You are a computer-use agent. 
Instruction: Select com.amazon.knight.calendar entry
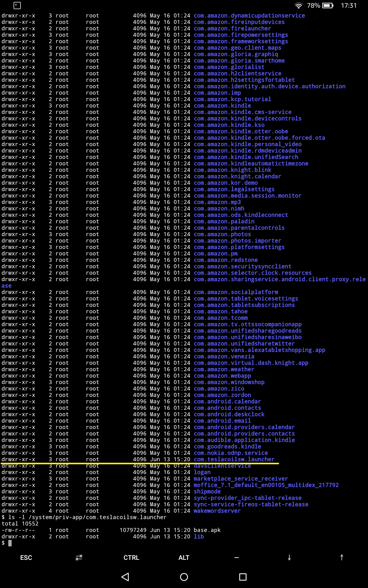(237, 176)
